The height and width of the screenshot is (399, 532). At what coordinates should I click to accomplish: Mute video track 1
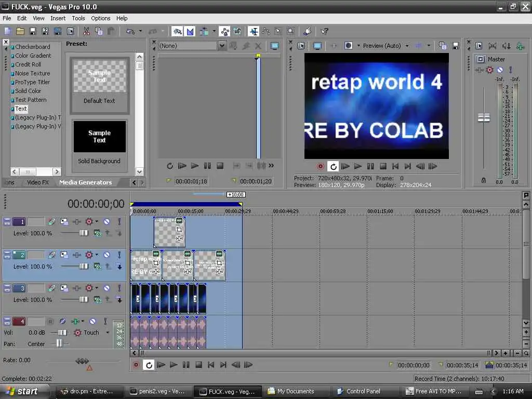pyautogui.click(x=107, y=221)
